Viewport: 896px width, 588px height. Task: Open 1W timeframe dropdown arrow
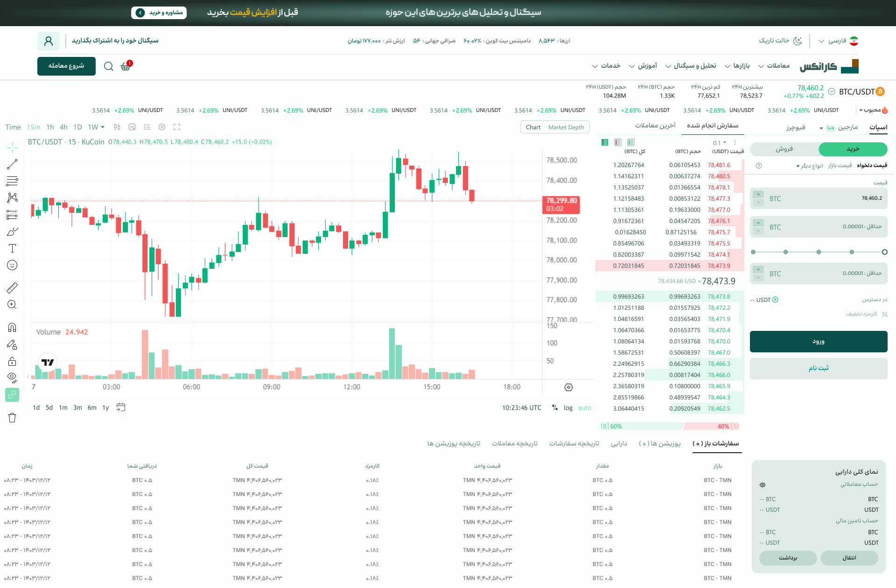point(103,127)
